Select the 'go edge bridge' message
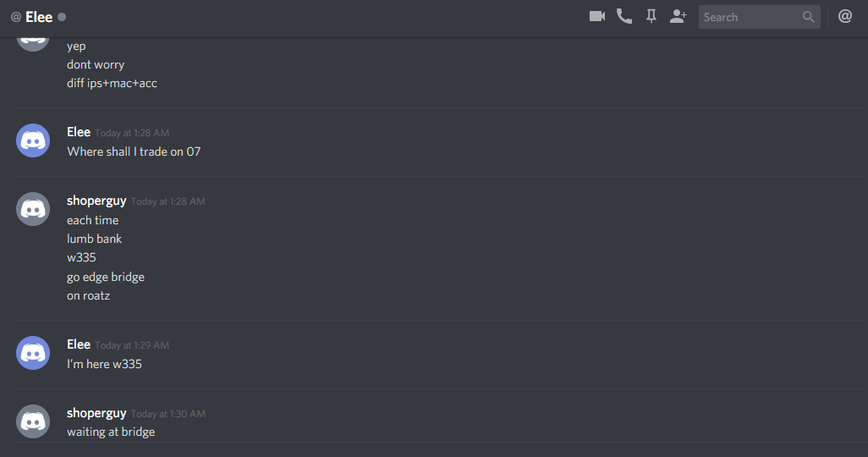The image size is (868, 457). coord(106,277)
